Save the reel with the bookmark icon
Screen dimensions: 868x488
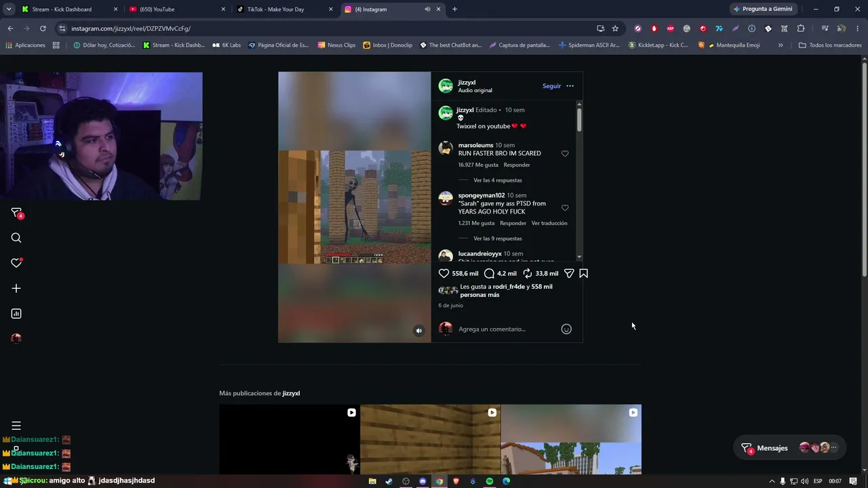point(583,273)
